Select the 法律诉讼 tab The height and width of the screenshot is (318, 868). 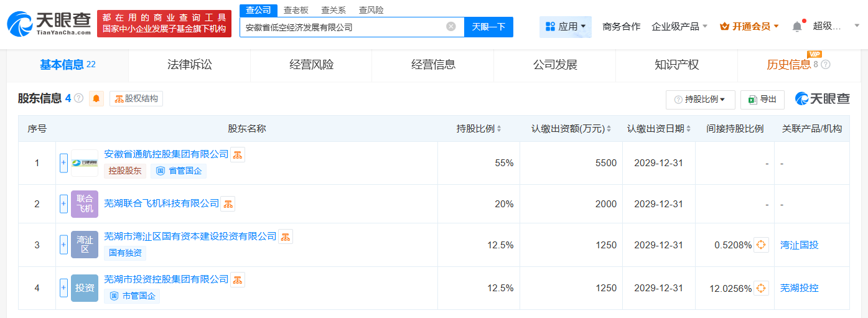(189, 65)
